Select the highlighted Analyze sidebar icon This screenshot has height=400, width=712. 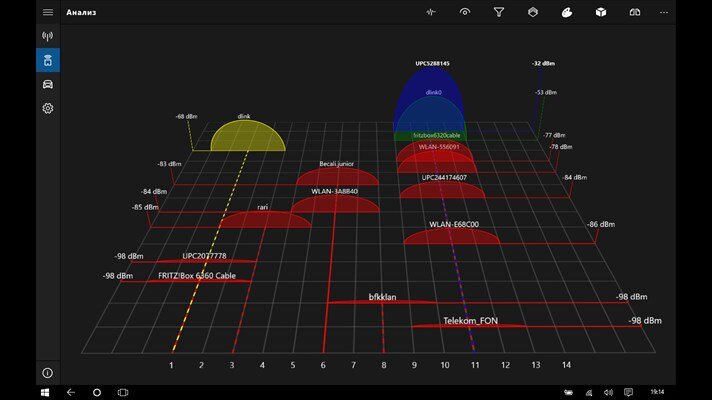(x=47, y=60)
